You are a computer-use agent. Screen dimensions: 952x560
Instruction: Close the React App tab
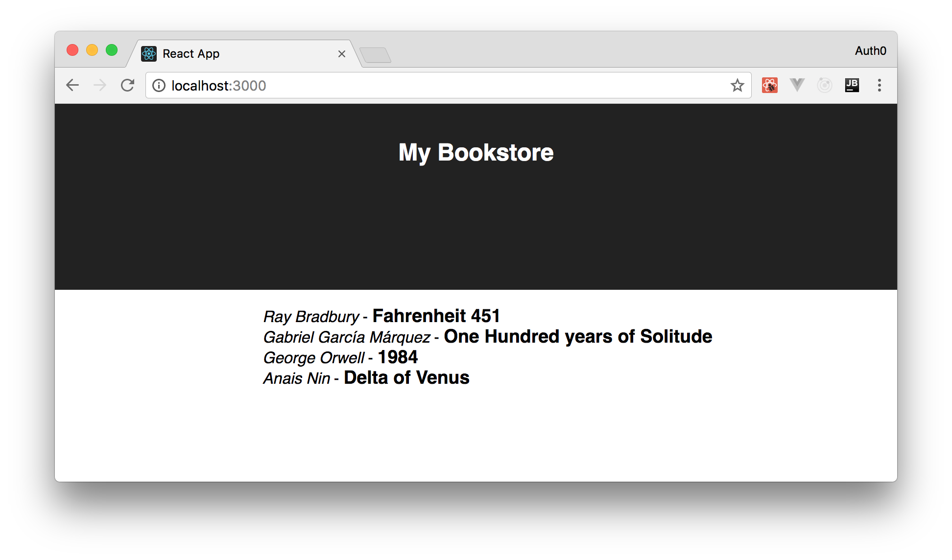point(342,54)
